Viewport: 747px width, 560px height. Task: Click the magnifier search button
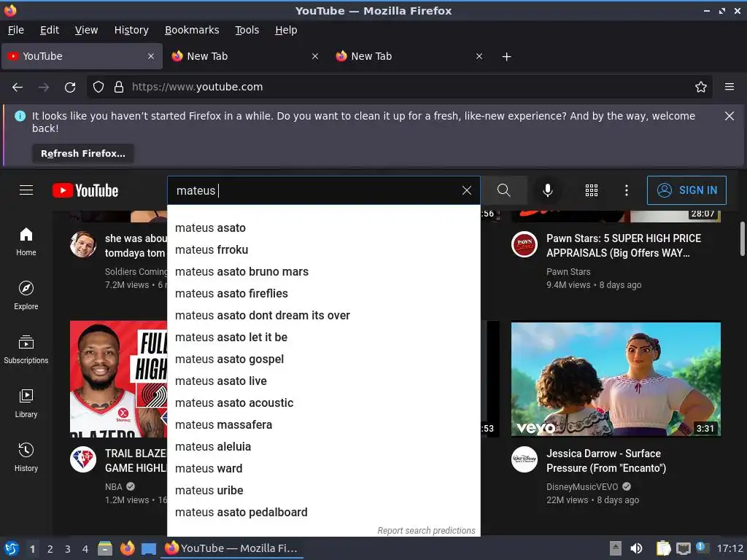[503, 190]
